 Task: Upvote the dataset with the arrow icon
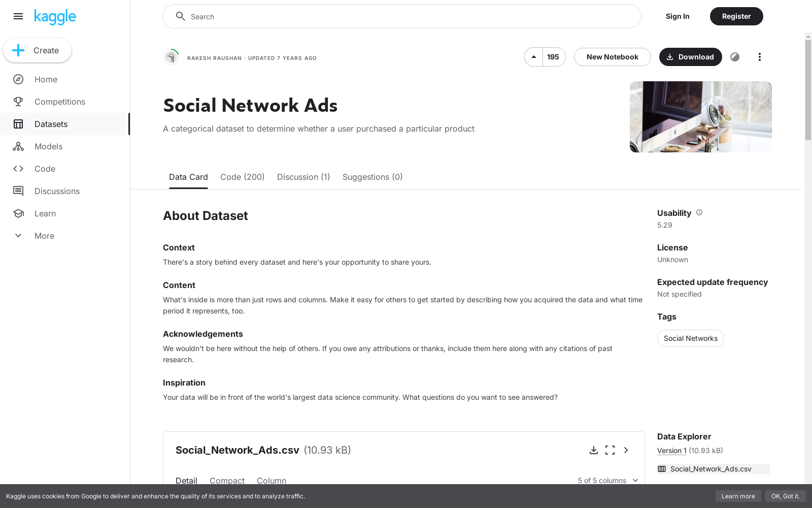point(534,57)
